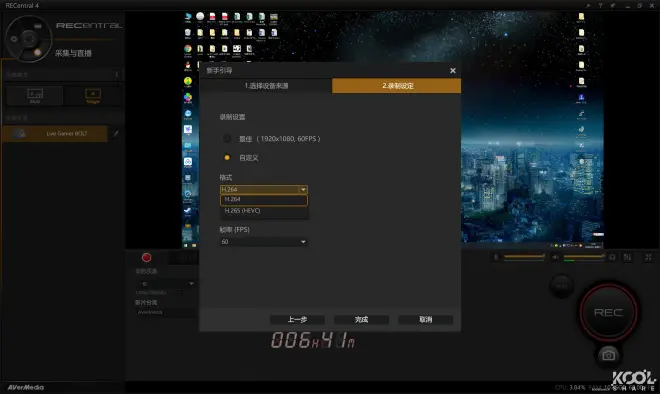660x394 pixels.
Task: Click the Recycle Bin icon in preview desktop
Action: [188, 33]
